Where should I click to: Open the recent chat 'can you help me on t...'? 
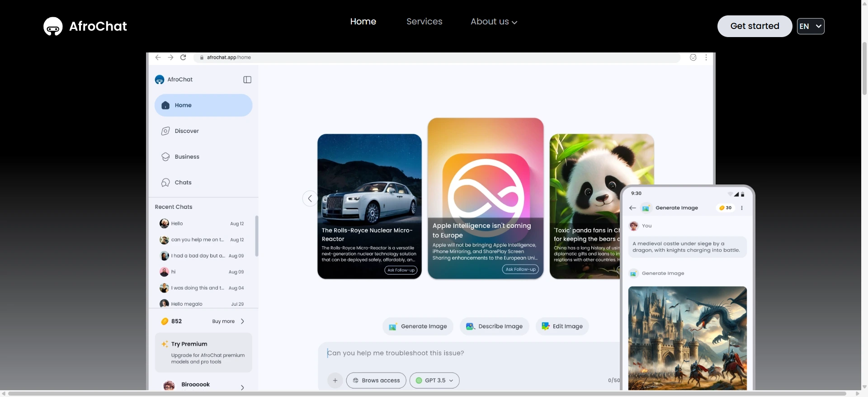coord(202,240)
